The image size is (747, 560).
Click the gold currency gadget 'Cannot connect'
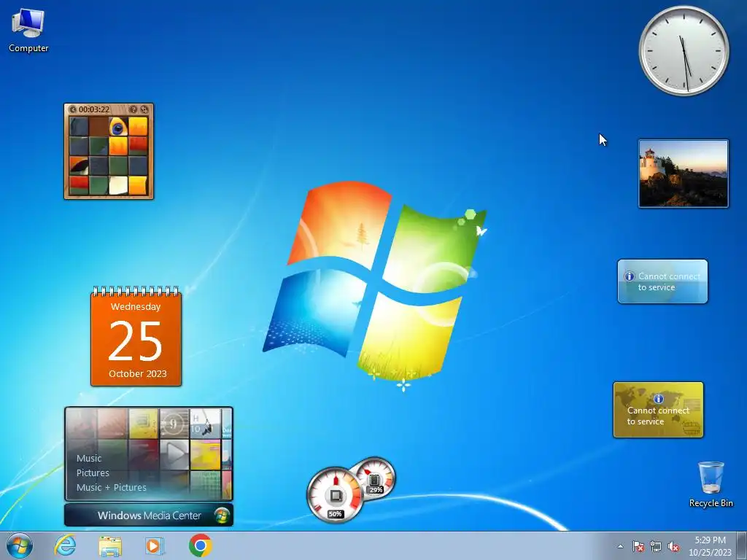coord(658,410)
